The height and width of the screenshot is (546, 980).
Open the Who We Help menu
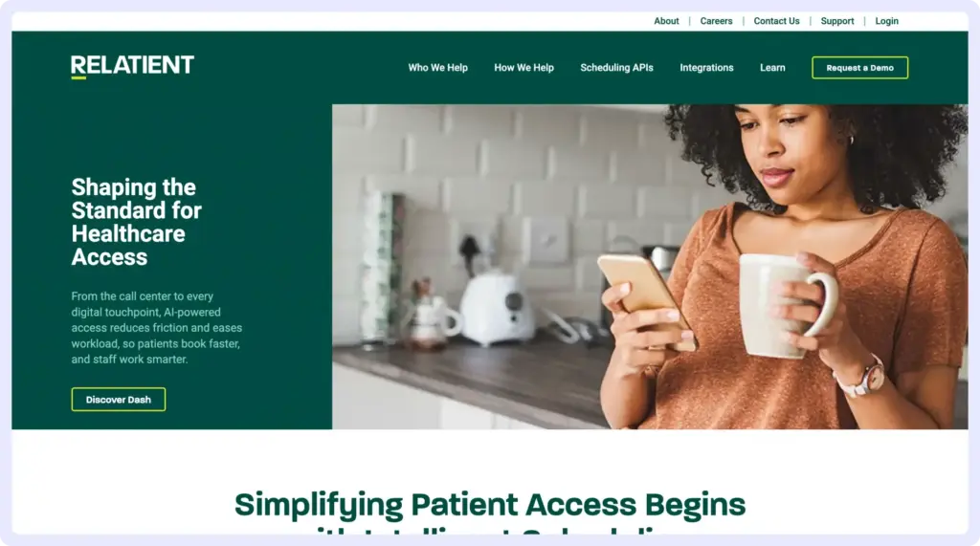(x=437, y=68)
